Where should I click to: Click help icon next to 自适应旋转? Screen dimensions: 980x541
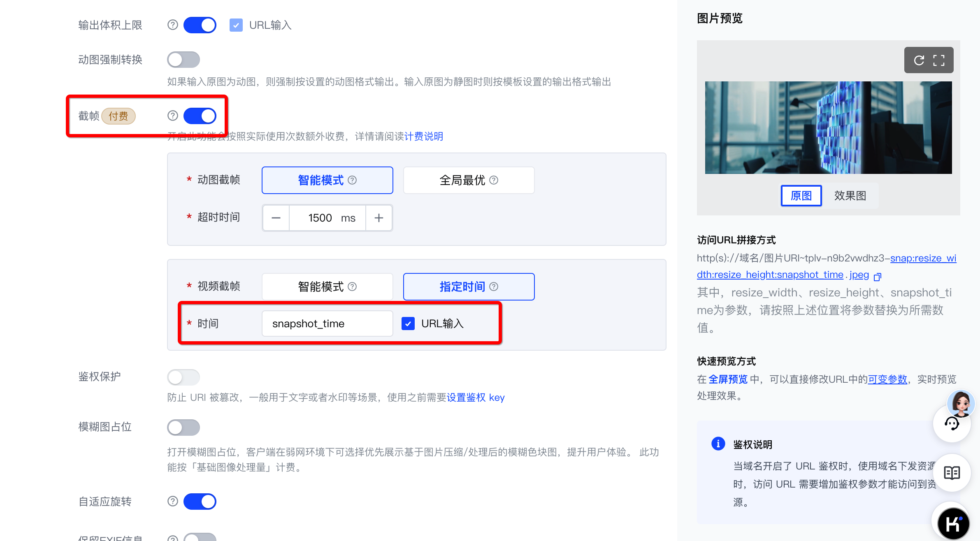[173, 501]
